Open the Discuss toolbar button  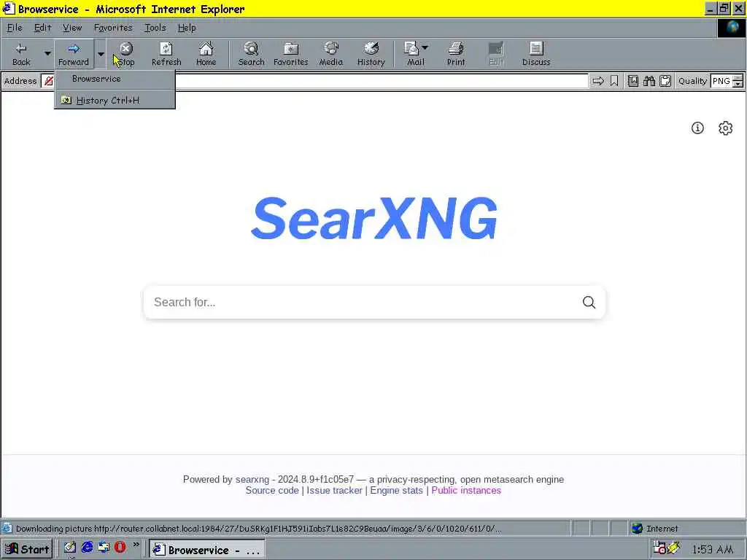[x=536, y=54]
